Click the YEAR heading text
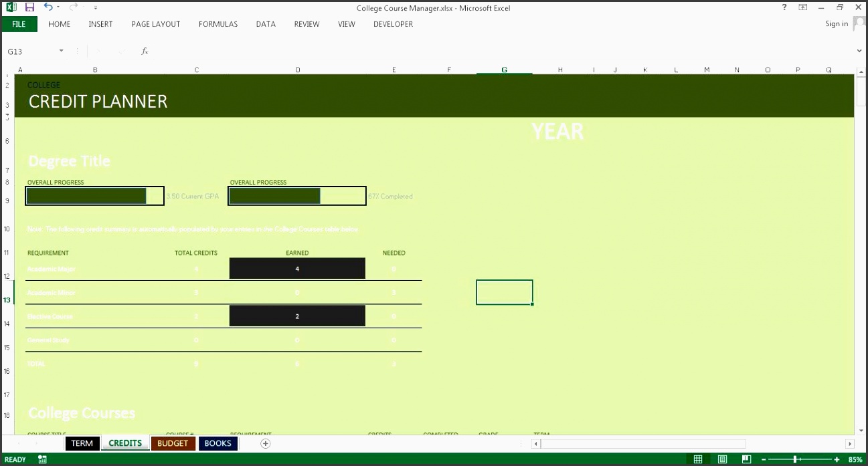 (557, 132)
